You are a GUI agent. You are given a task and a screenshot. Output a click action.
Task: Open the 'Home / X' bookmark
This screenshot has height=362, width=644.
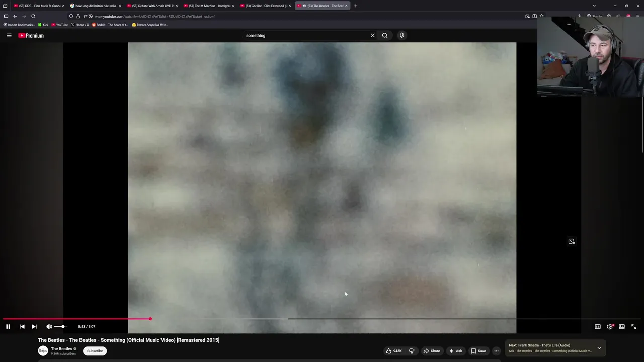pos(80,25)
